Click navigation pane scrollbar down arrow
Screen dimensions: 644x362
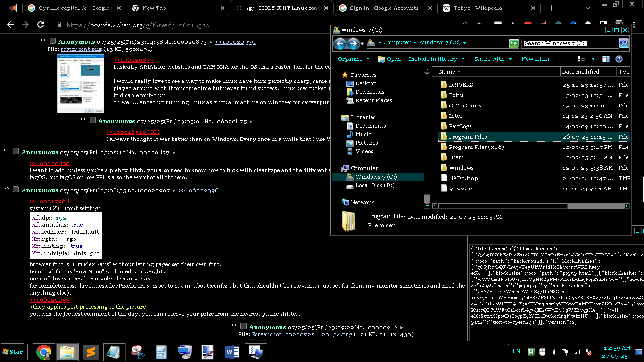(427, 206)
